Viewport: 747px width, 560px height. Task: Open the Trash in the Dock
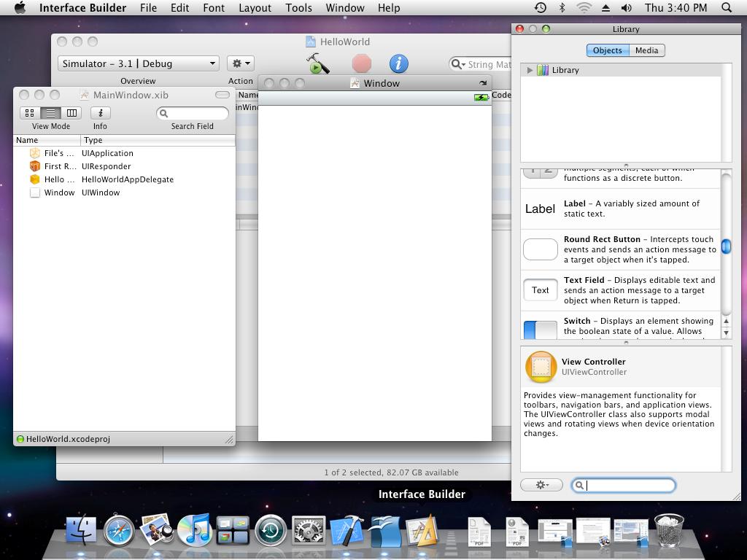(670, 530)
